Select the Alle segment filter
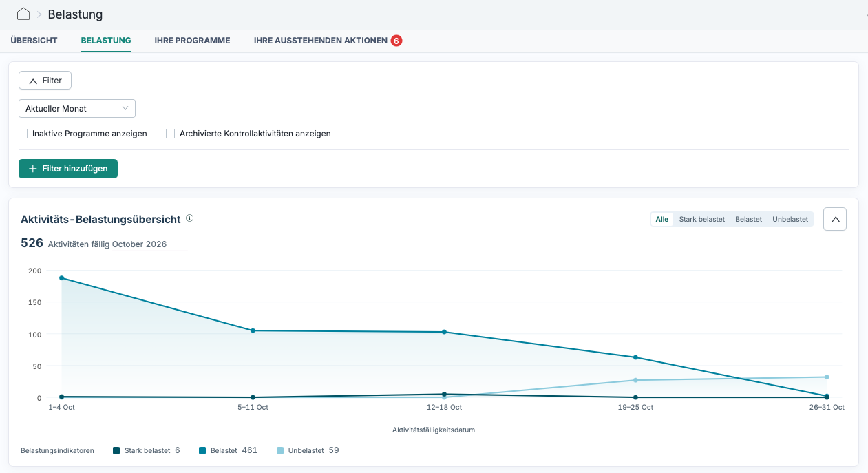 [662, 219]
